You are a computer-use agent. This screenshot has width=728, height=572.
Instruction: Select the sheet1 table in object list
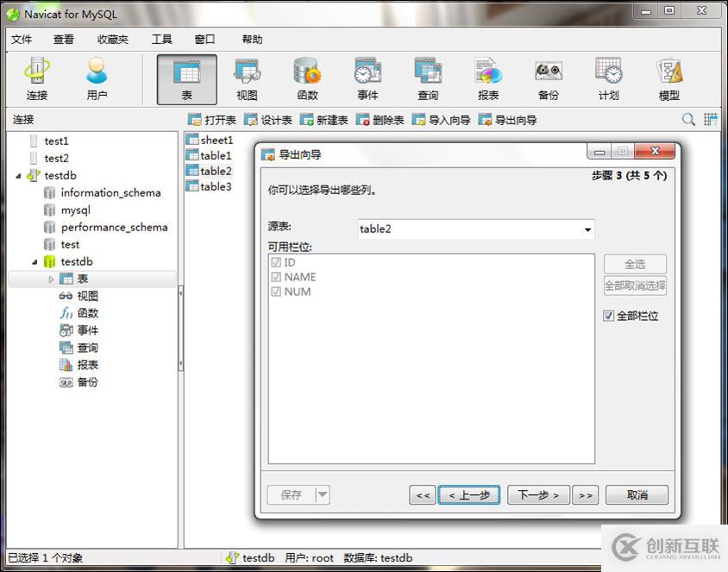pos(210,140)
